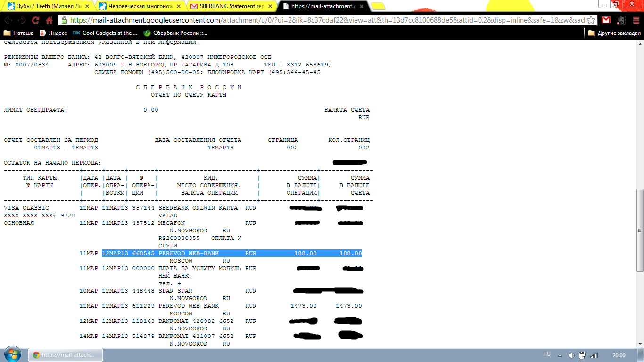644x362 pixels.
Task: Click 'БЛОКИРОВКА КАРТ (495)544-45-45' text
Action: 264,72
